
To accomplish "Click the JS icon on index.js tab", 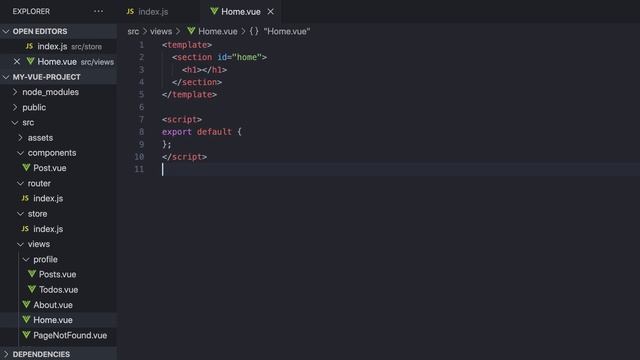I will (x=130, y=11).
